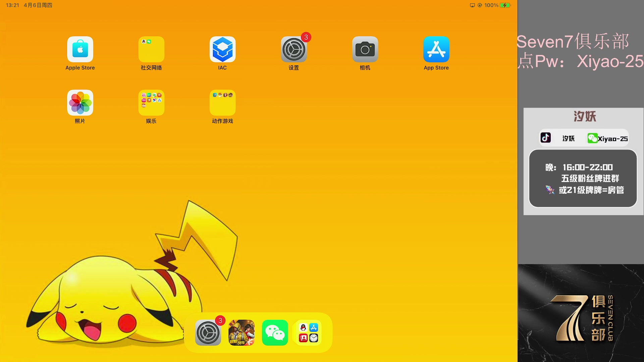The image size is (644, 362).
Task: Open the App Store app
Action: pos(436,49)
